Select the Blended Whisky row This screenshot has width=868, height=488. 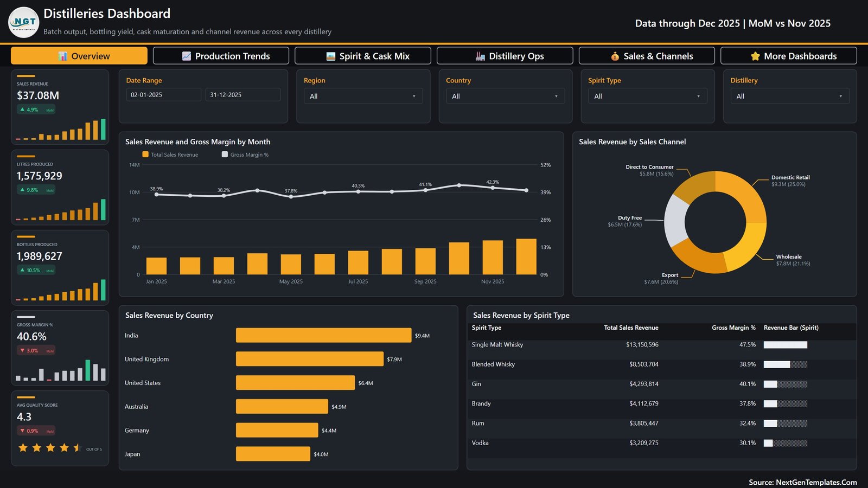pyautogui.click(x=661, y=364)
